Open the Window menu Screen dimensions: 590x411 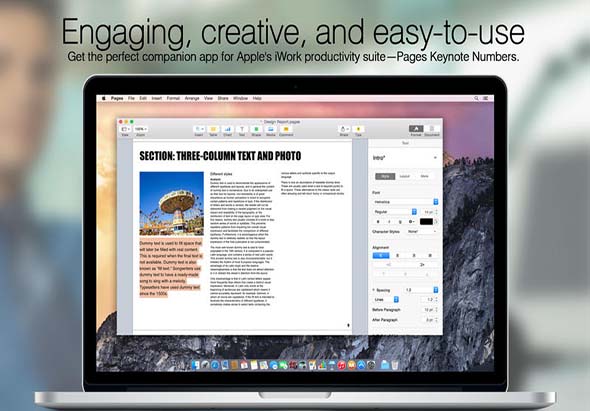pyautogui.click(x=240, y=98)
